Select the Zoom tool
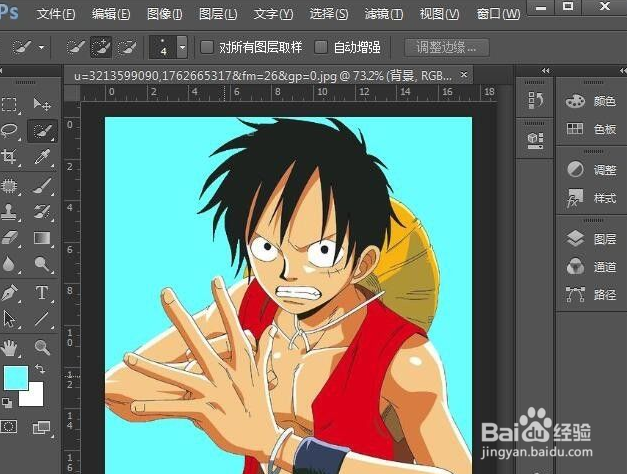 [x=42, y=347]
